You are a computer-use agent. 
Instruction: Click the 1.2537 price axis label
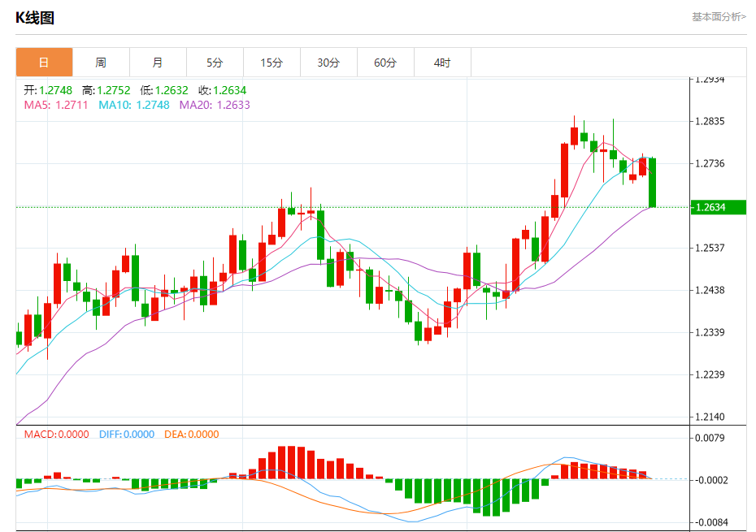(x=710, y=248)
